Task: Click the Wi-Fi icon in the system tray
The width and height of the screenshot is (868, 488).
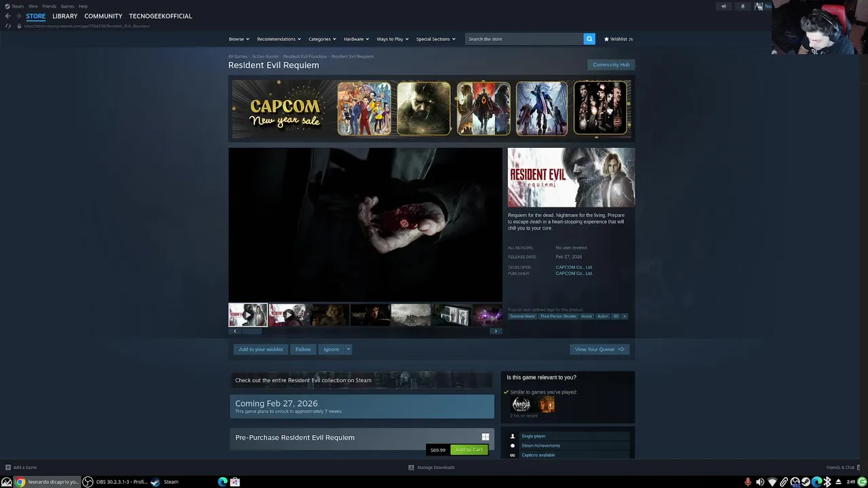Action: (772, 482)
